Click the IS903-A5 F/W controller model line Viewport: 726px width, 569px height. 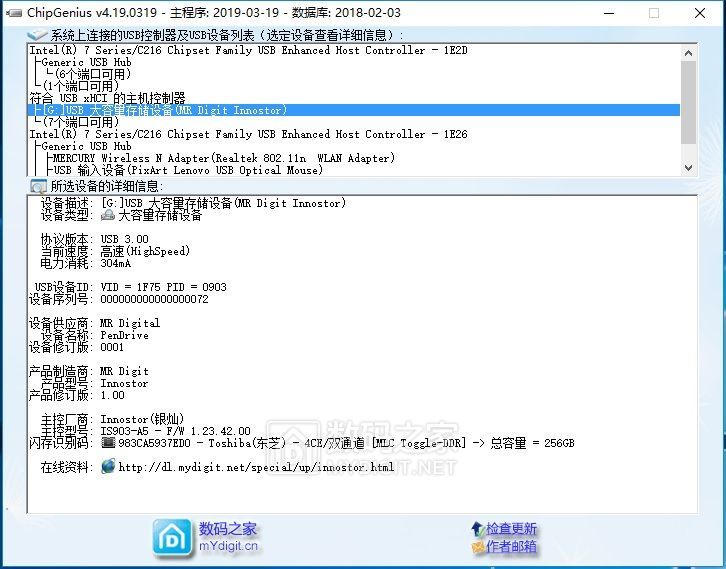175,431
